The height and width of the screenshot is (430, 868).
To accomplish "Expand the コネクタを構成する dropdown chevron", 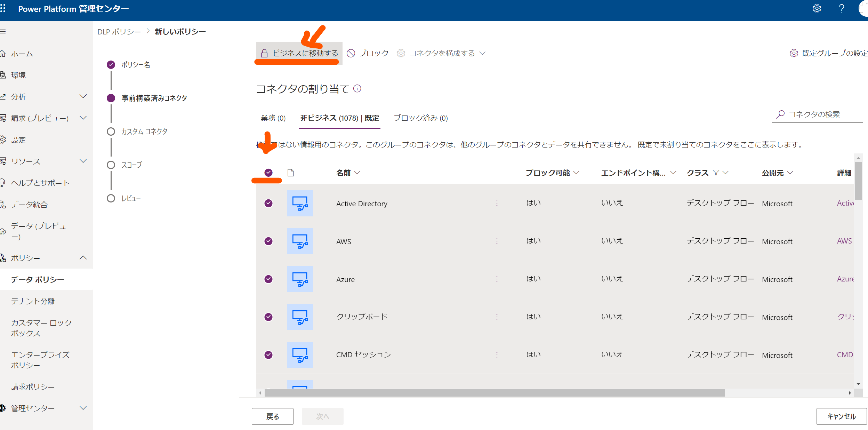I will tap(483, 53).
